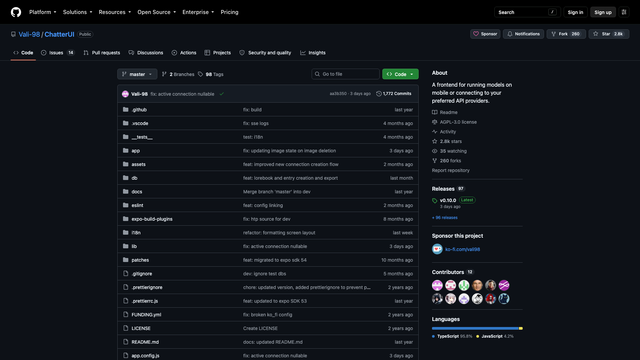This screenshot has width=640, height=360.
Task: Switch to the Issues tab
Action: tap(58, 53)
